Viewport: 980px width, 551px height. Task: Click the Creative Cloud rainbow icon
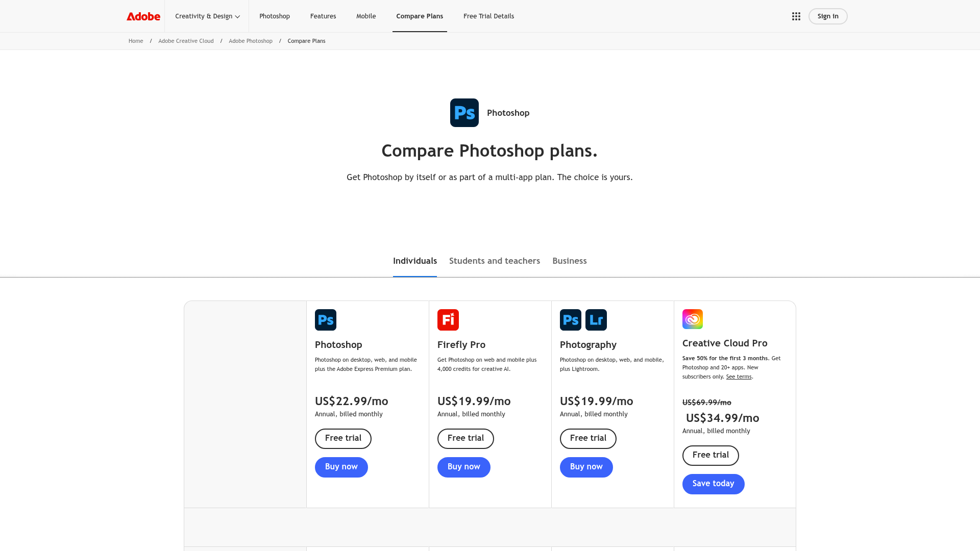coord(693,319)
